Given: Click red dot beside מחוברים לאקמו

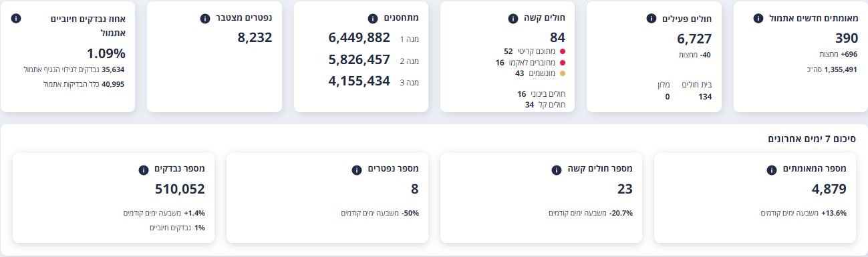Looking at the screenshot, I should 563,63.
